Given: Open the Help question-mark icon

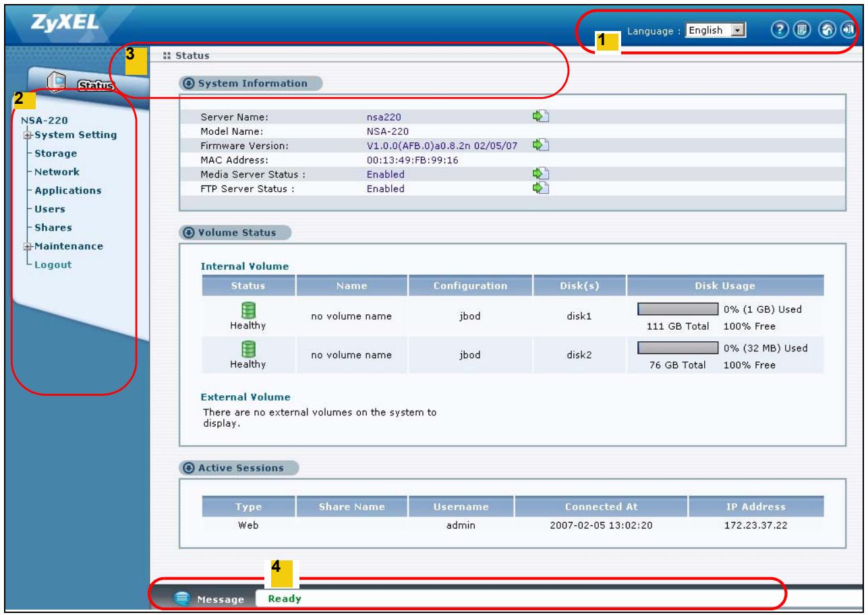Looking at the screenshot, I should coord(778,31).
